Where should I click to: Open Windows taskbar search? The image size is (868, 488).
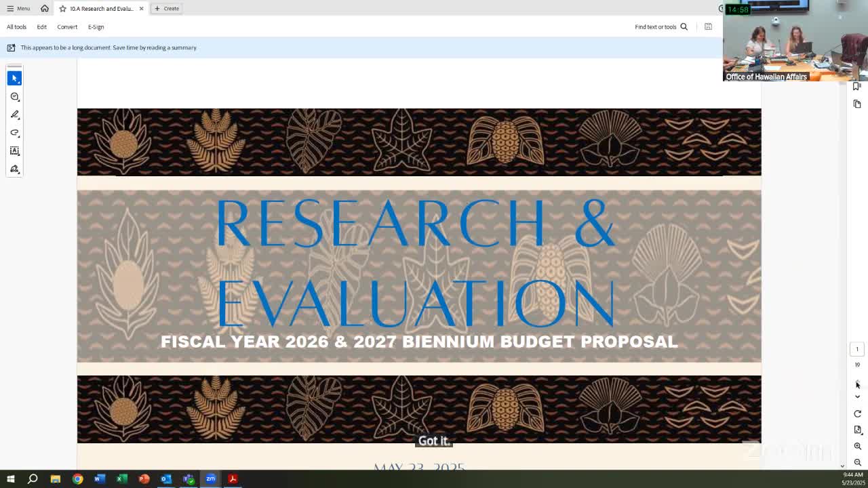(x=33, y=479)
